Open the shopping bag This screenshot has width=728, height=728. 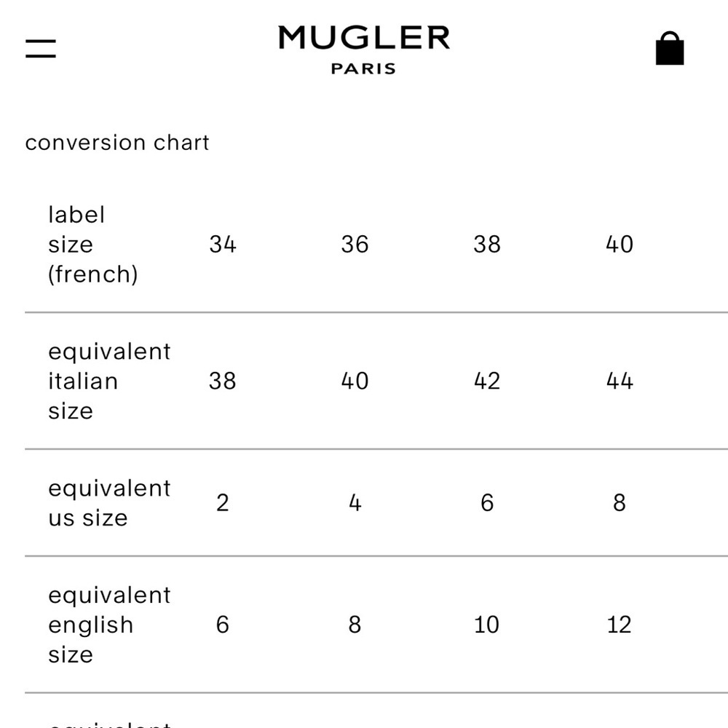point(670,48)
